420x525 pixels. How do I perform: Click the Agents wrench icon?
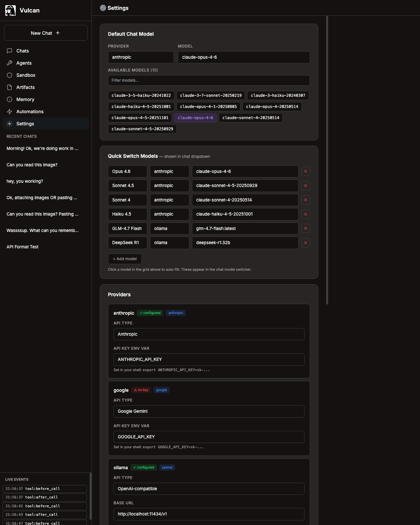point(10,63)
